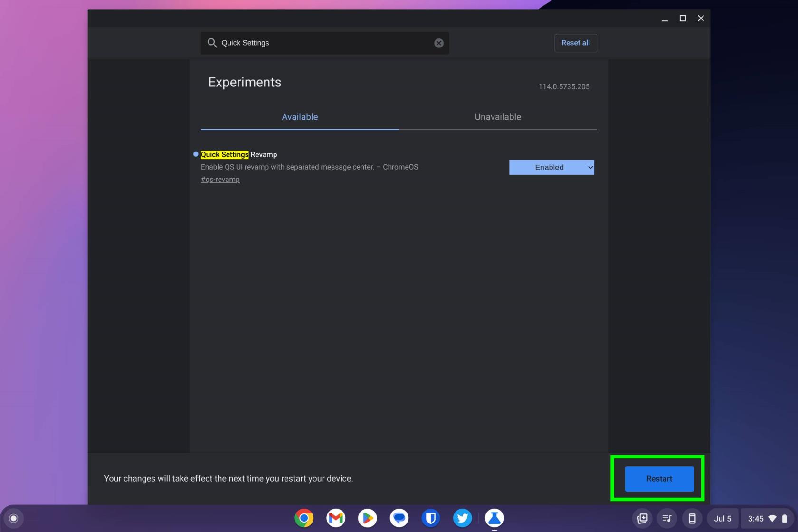Click the Quick Settings Revamp flag title
Image resolution: width=798 pixels, height=532 pixels.
239,154
